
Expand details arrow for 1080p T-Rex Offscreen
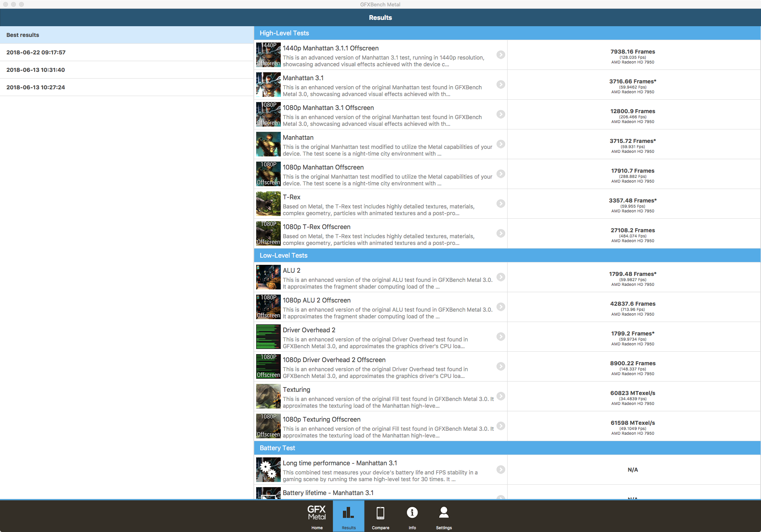pos(501,233)
